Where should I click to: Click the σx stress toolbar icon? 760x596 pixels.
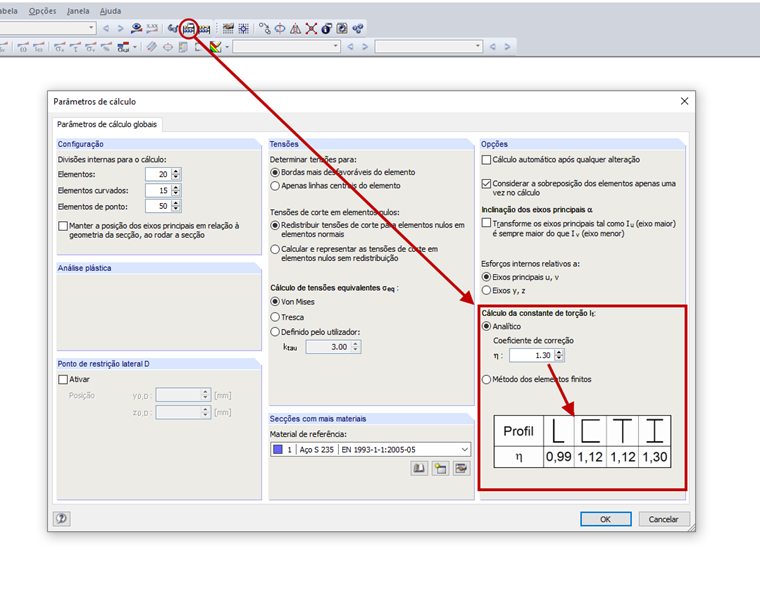coord(60,47)
